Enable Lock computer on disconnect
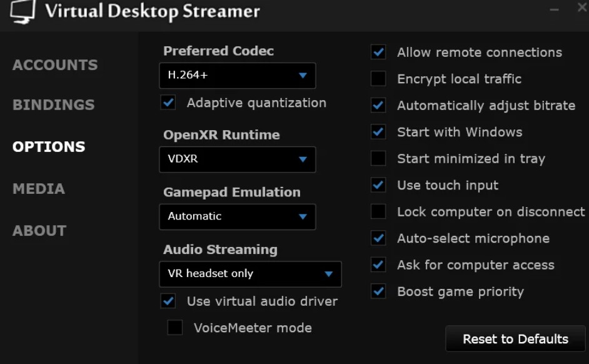 coord(378,211)
